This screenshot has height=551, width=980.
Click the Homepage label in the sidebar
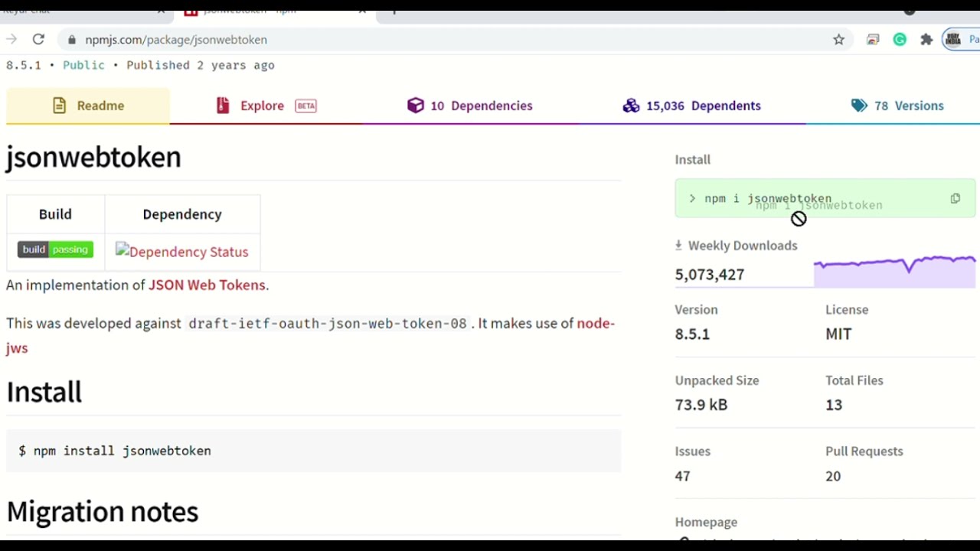706,522
